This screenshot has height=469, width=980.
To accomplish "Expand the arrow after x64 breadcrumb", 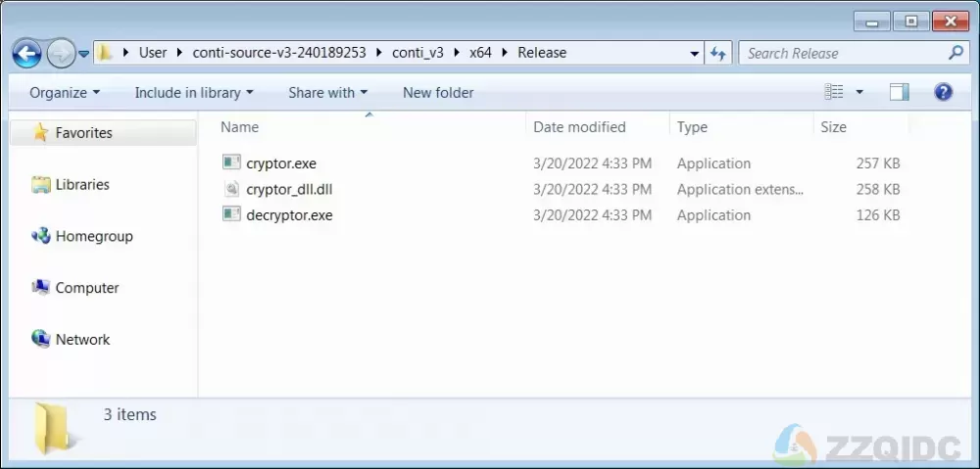I will tap(505, 53).
